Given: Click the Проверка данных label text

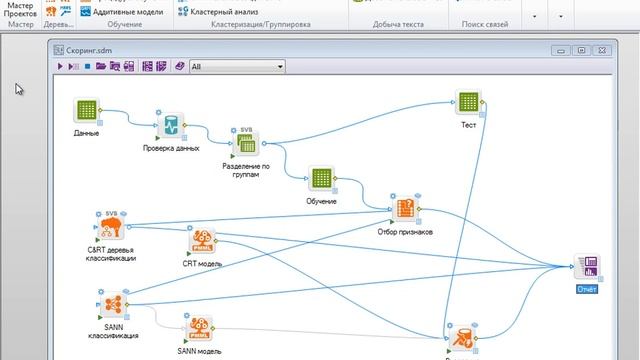Looking at the screenshot, I should pos(171,148).
